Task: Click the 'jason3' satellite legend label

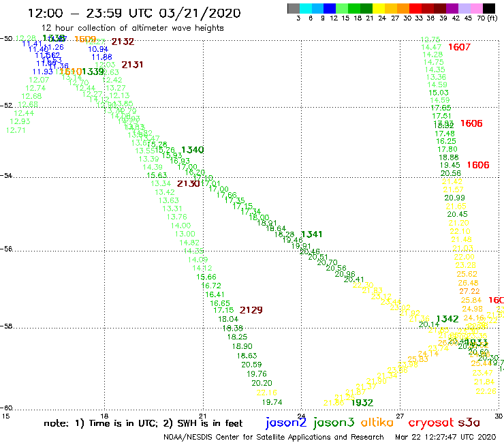Action: click(x=334, y=423)
